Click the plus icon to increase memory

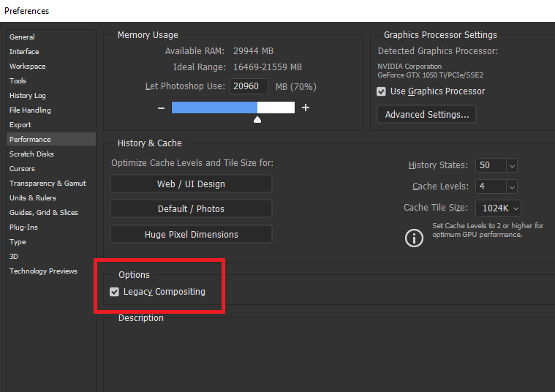tap(306, 108)
